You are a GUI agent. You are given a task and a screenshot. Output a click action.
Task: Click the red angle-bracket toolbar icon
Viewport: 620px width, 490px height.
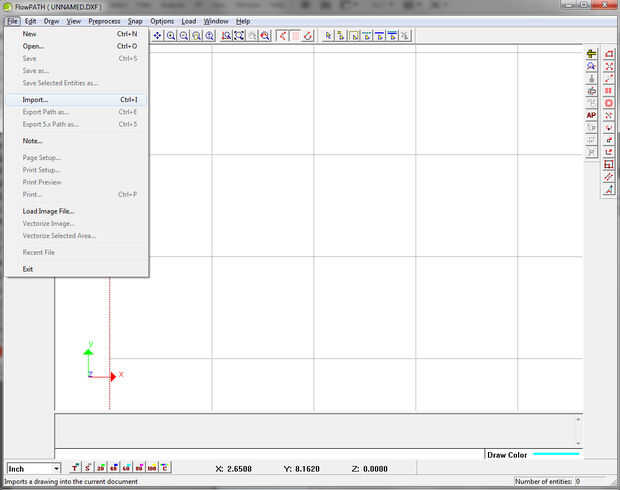tap(282, 36)
